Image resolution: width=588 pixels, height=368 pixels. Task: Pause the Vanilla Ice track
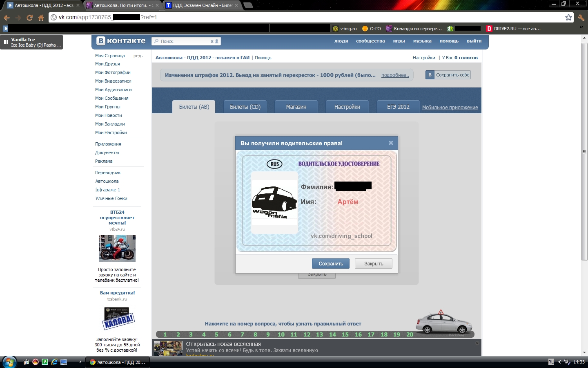(x=6, y=42)
